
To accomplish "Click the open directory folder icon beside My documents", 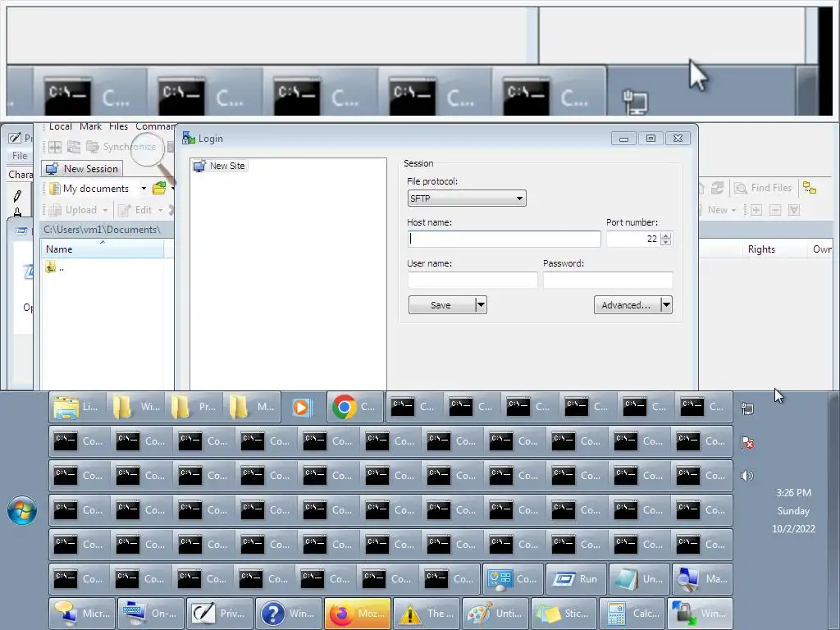I will [x=159, y=188].
